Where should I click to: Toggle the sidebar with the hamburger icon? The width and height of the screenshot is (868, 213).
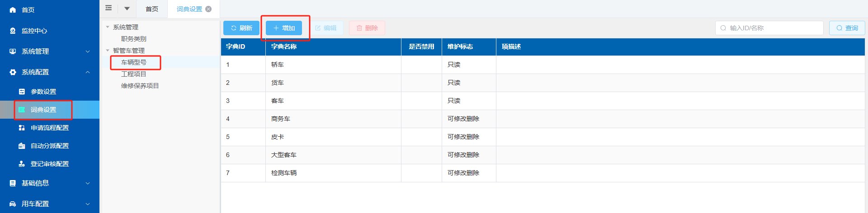[x=108, y=8]
